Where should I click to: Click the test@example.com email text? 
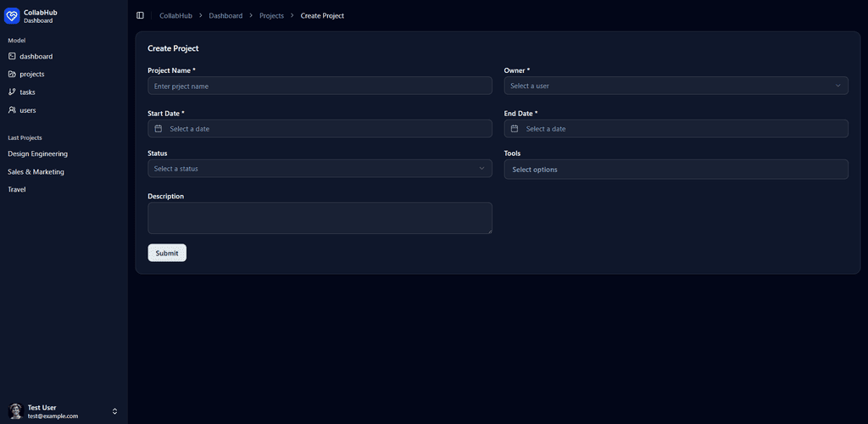click(53, 416)
